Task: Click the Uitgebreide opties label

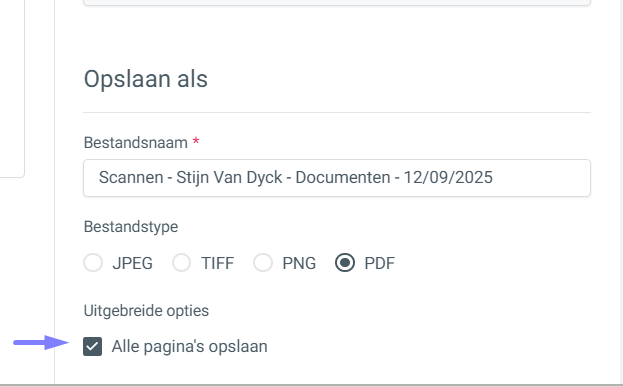Action: pos(146,311)
